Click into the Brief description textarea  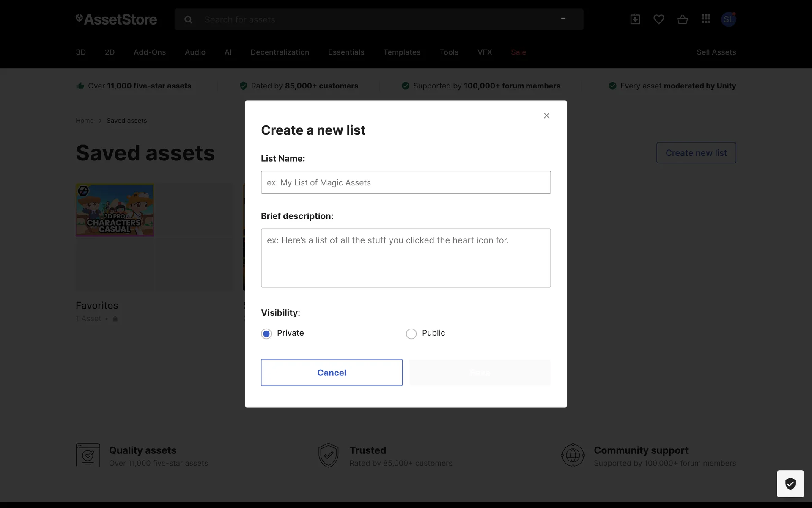coord(406,258)
